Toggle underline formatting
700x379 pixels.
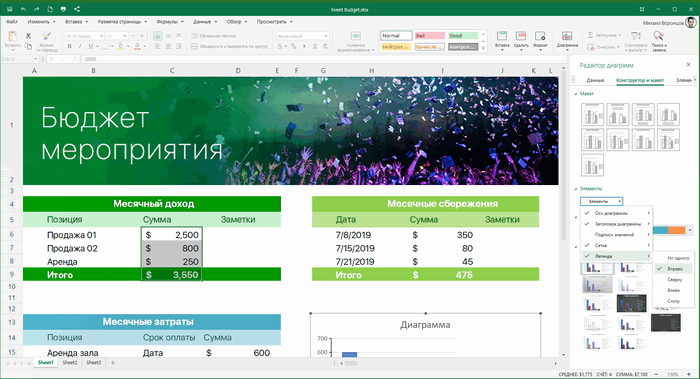coord(91,46)
